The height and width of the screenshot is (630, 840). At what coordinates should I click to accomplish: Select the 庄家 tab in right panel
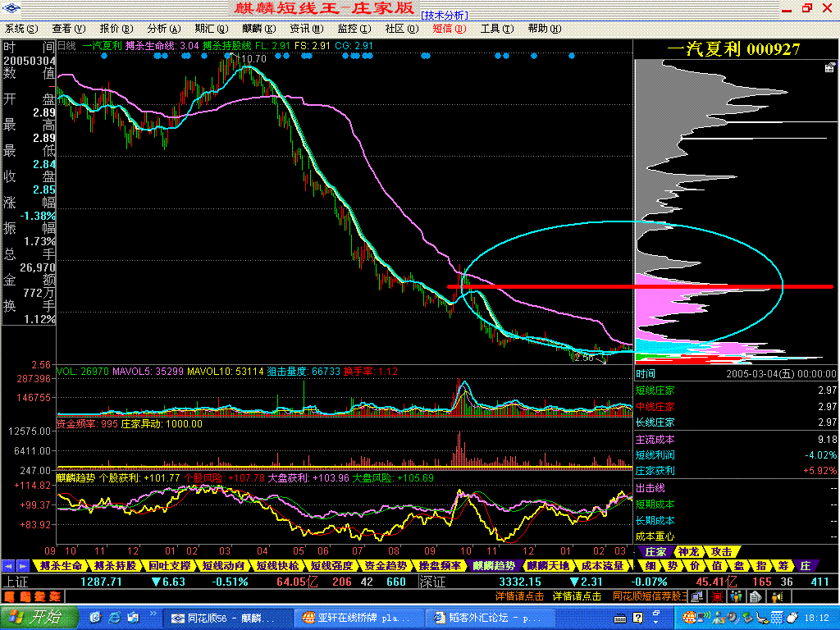click(655, 552)
